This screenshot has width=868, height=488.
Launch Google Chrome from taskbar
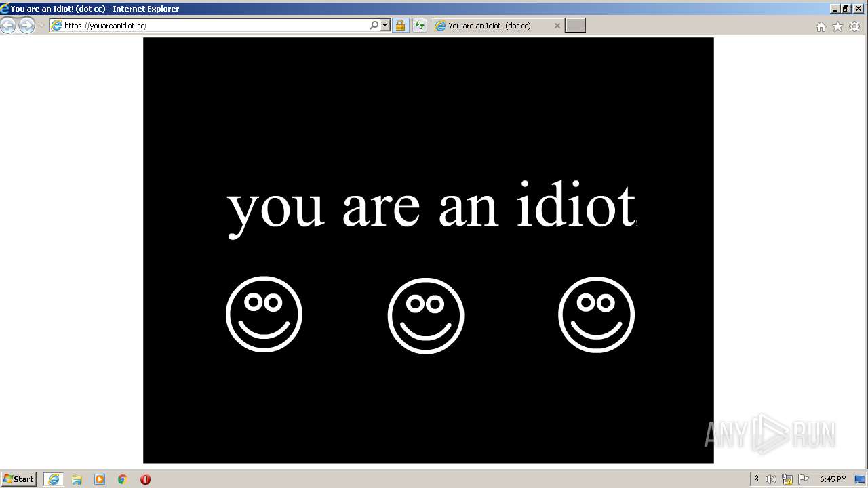coord(123,479)
